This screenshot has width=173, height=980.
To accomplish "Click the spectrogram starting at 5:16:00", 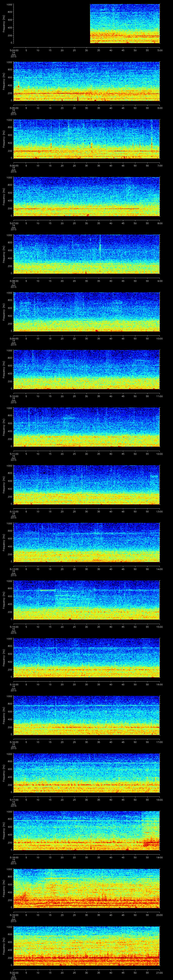I will pyautogui.click(x=86, y=715).
